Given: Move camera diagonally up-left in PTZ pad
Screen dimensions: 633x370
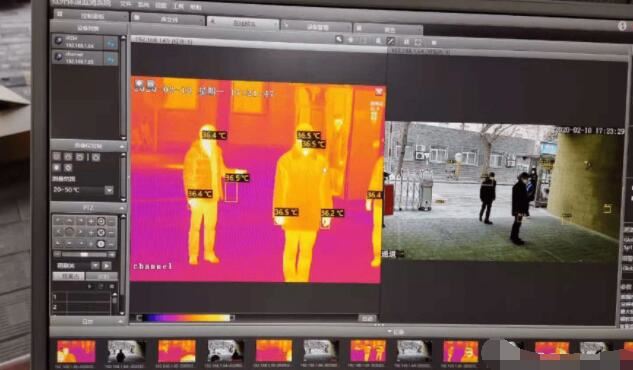Looking at the screenshot, I should coord(59,221).
